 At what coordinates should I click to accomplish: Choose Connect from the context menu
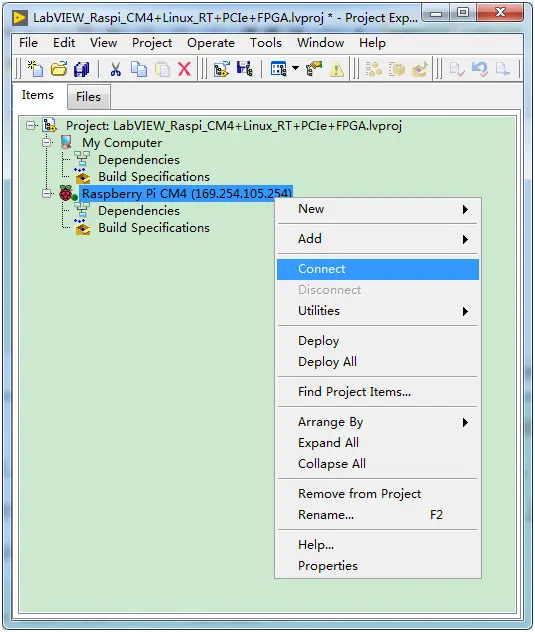378,269
